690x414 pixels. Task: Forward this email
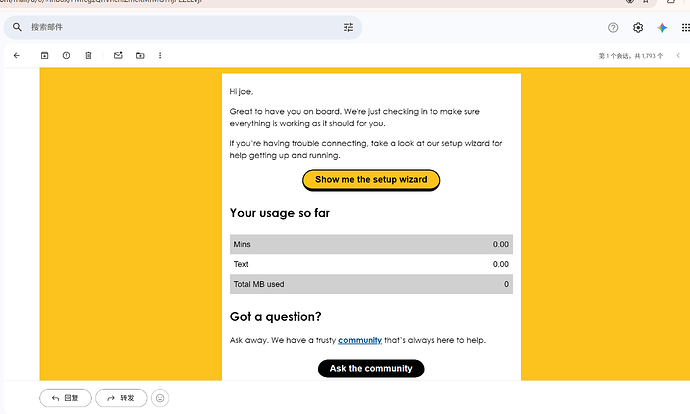(121, 398)
